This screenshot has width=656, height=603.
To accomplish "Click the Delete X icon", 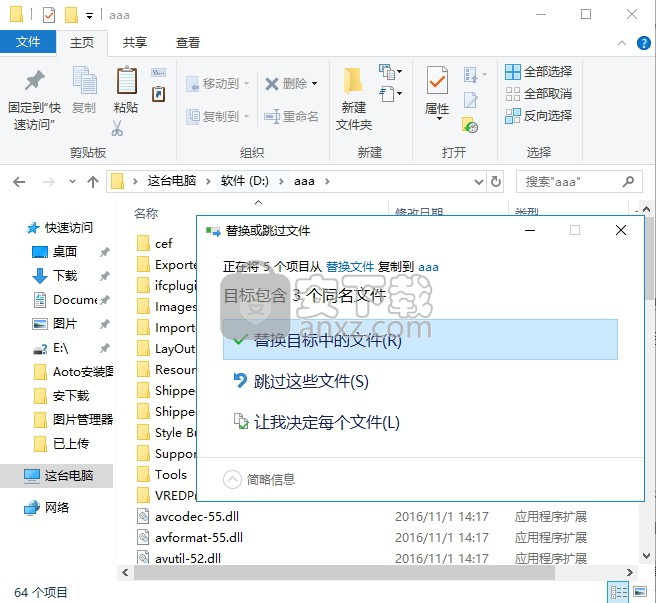I will click(x=272, y=84).
